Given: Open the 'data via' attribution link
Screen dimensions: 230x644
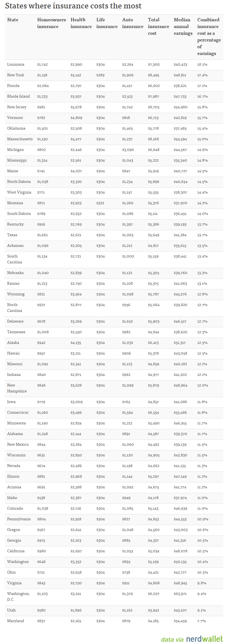Looking at the screenshot, I should [173, 639].
